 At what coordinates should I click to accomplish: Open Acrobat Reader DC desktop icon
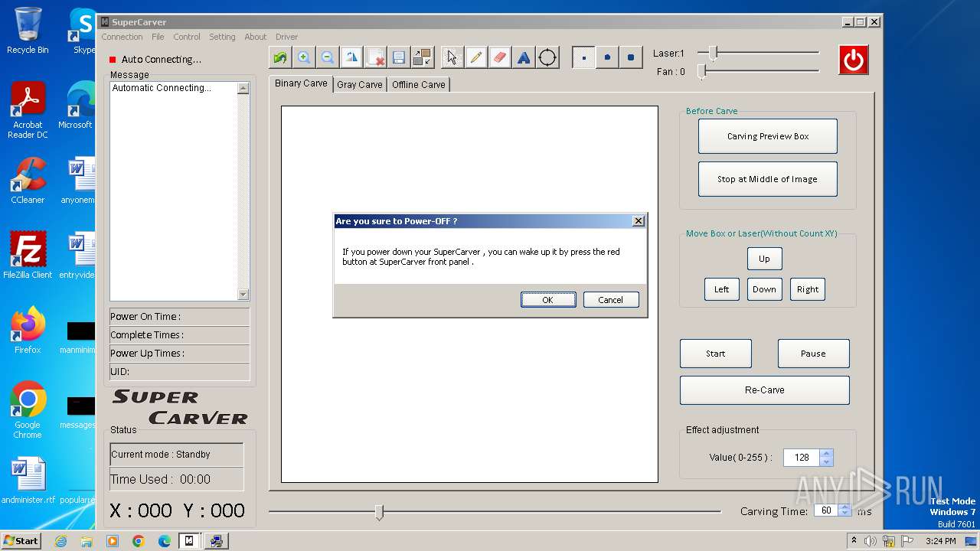coord(28,110)
